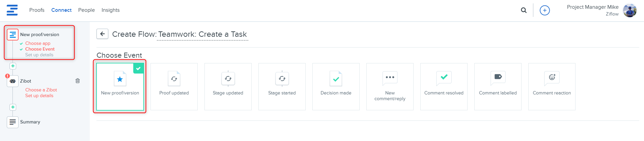Click the Choose a Zibot link
Screen dimensions: 644x141
coord(41,90)
